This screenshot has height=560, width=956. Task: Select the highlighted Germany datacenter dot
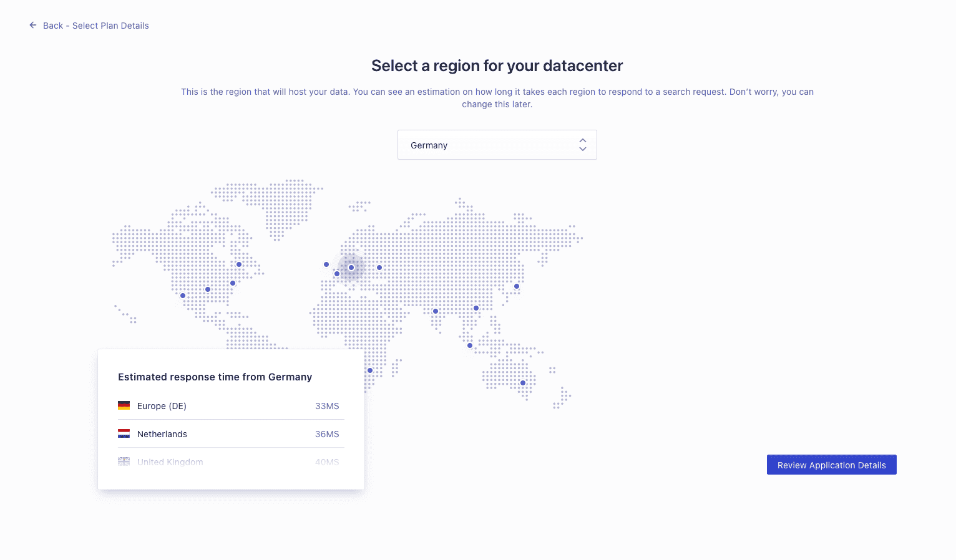point(351,268)
